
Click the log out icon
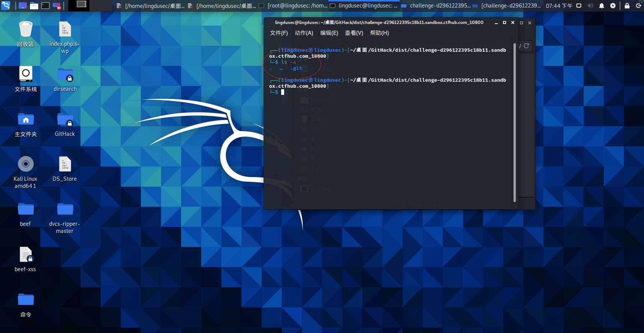click(638, 6)
